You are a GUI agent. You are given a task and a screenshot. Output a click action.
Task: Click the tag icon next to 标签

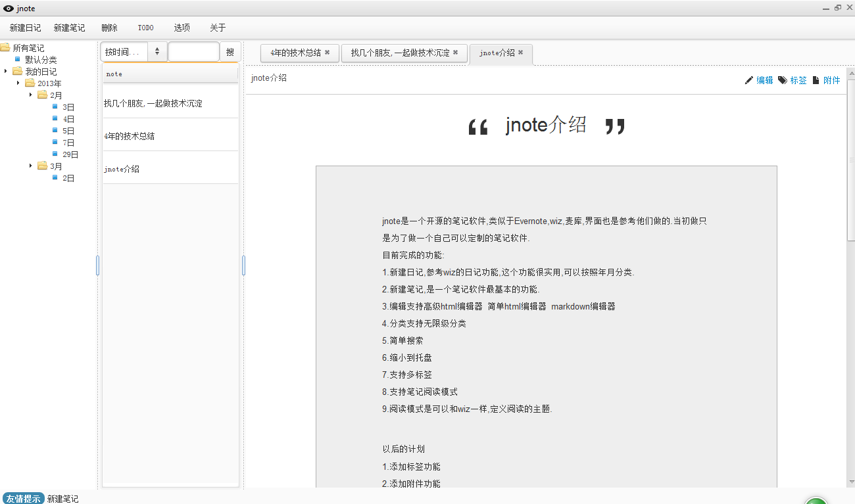tap(783, 80)
